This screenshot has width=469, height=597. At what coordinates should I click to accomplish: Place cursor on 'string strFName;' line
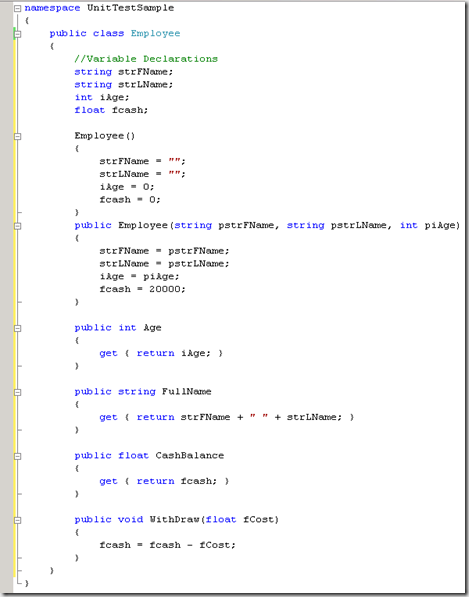[x=124, y=72]
